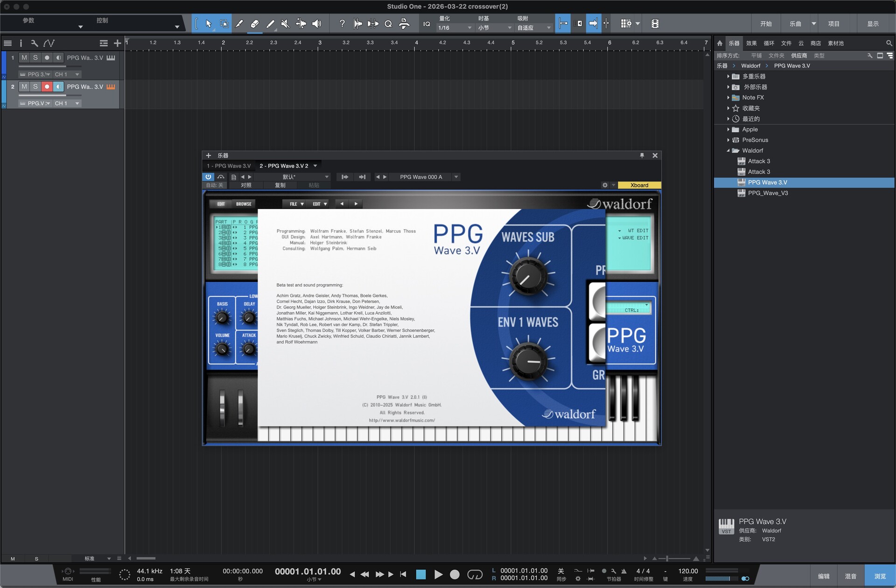
Task: Click the search magnifier in browser
Action: (x=889, y=43)
